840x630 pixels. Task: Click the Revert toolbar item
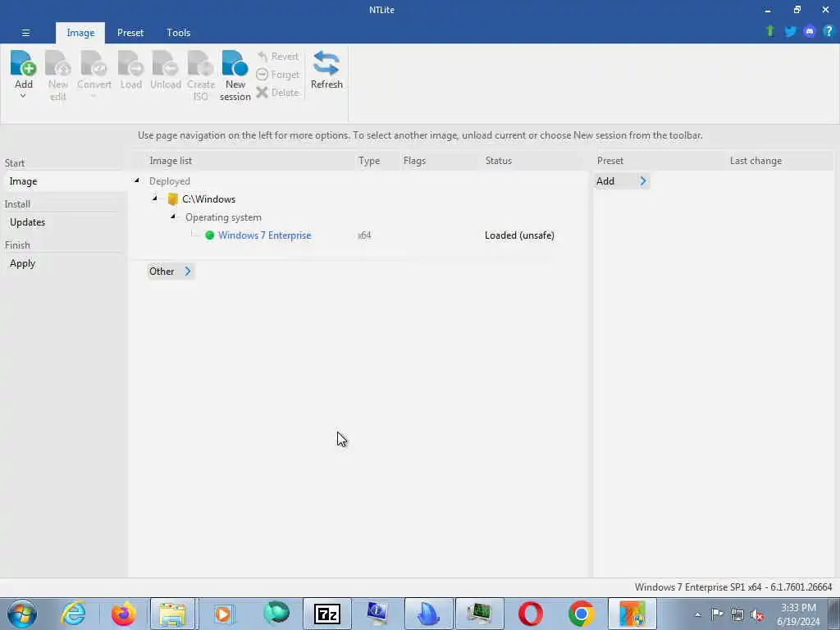[278, 57]
